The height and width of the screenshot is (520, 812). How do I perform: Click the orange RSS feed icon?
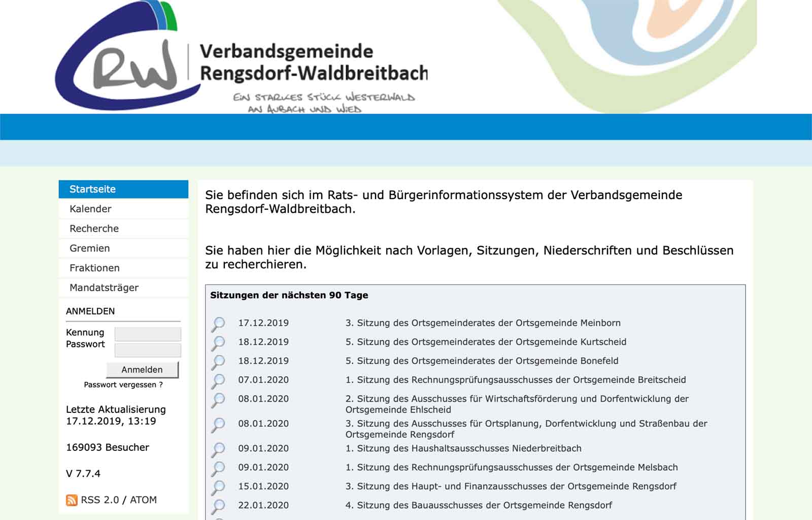coord(72,500)
